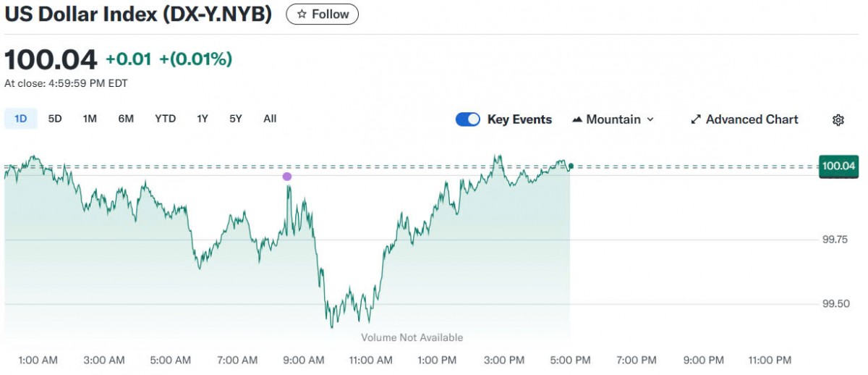Click the Advanced Chart expand arrows icon
The width and height of the screenshot is (868, 375).
(696, 120)
